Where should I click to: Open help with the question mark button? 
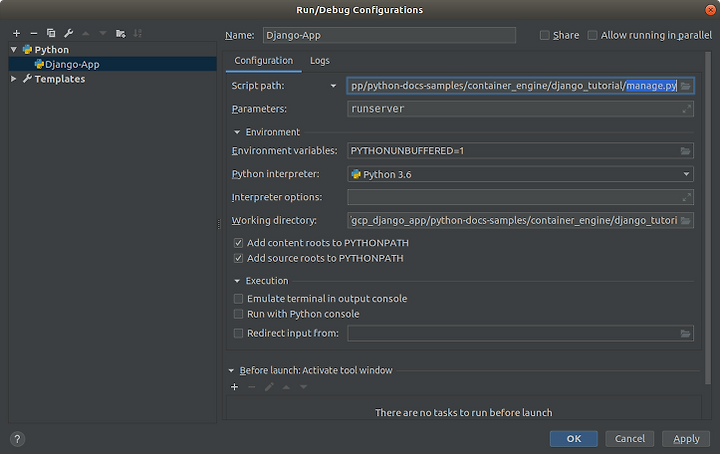pos(17,439)
